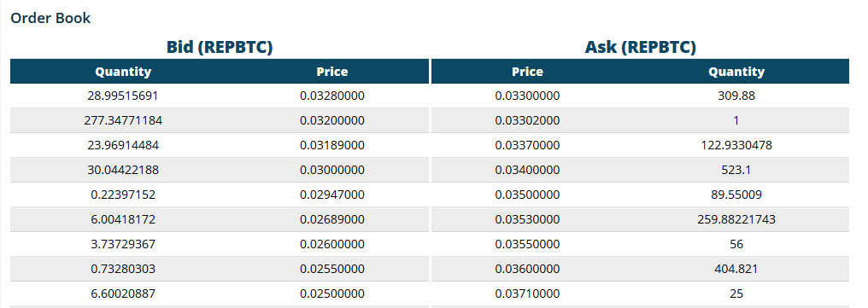Click the Bid (REPBTC) heading
Screen dimensions: 868x308
(220, 47)
